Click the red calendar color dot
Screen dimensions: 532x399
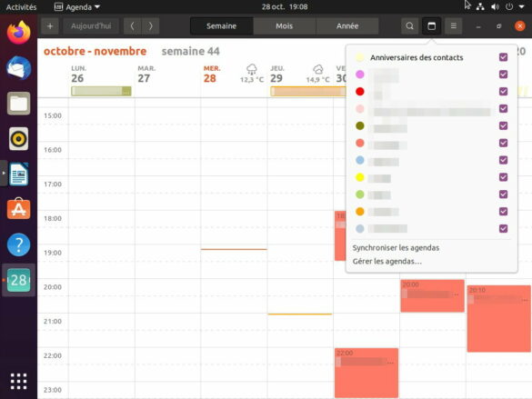click(x=359, y=92)
